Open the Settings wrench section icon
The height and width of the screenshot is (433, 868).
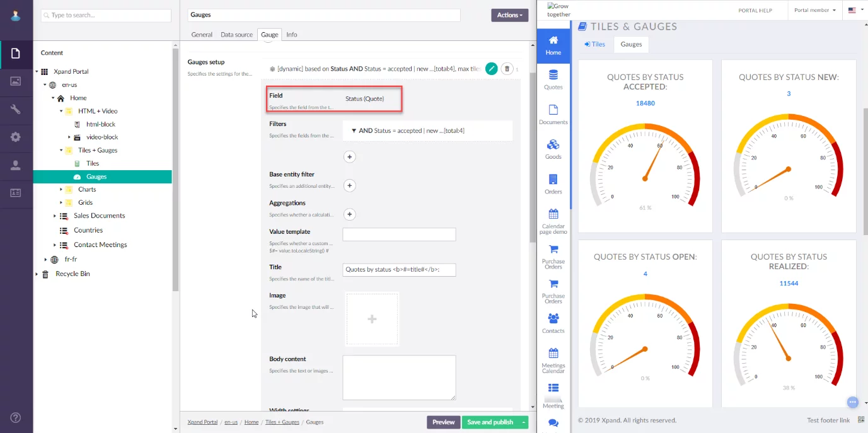[16, 109]
